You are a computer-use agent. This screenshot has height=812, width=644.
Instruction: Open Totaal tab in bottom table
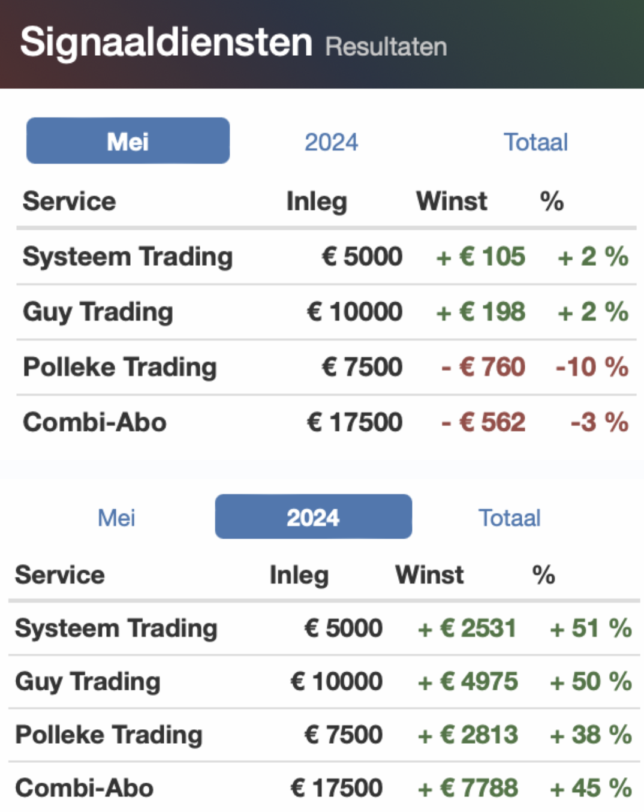[510, 518]
